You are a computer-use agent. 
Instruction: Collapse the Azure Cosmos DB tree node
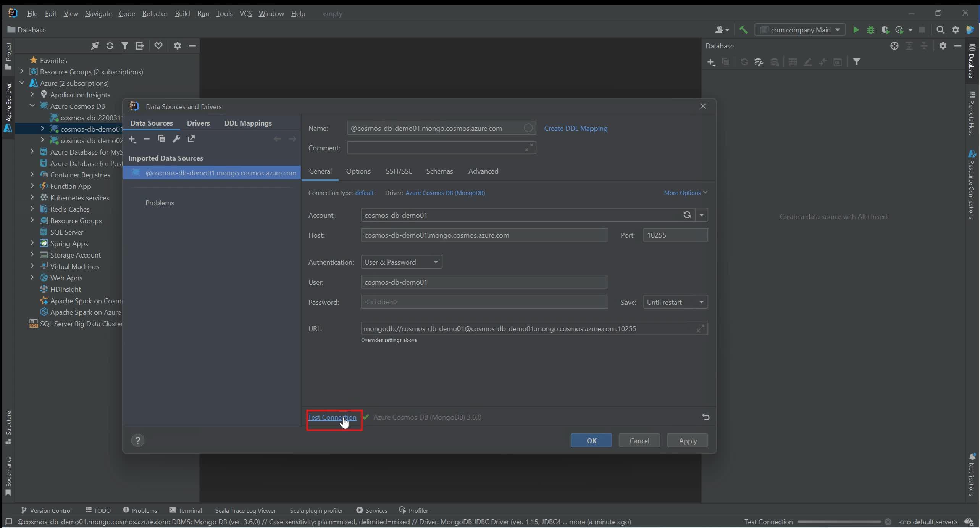click(x=32, y=106)
